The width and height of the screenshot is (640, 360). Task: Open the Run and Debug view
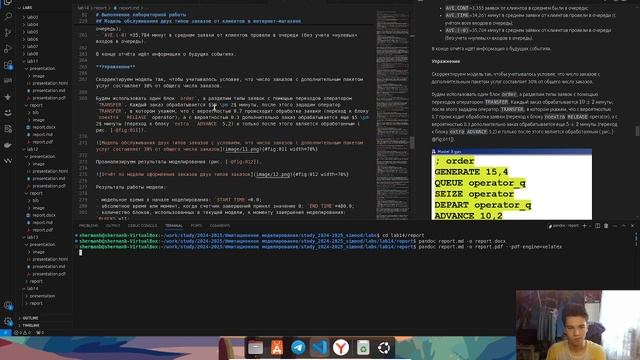coord(8,49)
